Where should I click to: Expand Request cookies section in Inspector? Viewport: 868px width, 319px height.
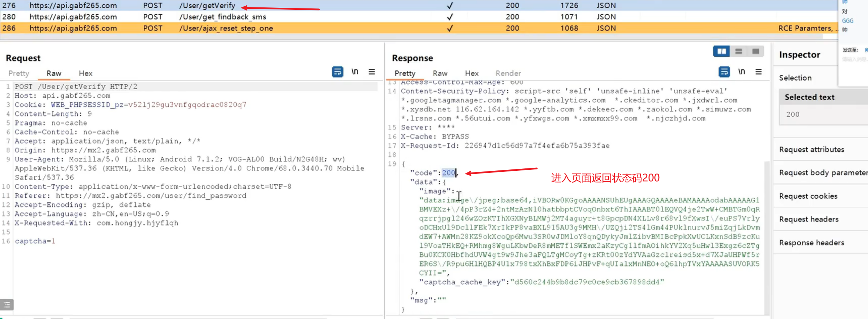808,196
